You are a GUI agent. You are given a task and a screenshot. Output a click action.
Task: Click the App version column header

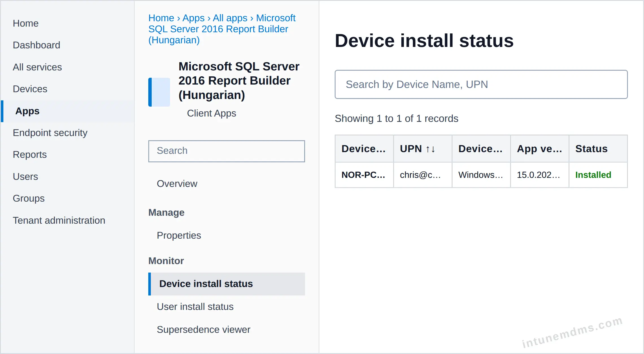click(x=539, y=149)
